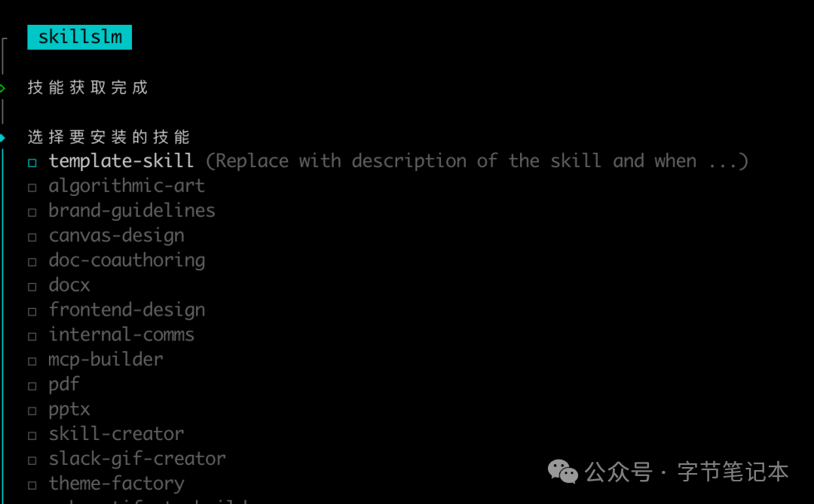Select the slack-gif-creator checkbox
Screen dimensions: 814x504
pos(32,458)
